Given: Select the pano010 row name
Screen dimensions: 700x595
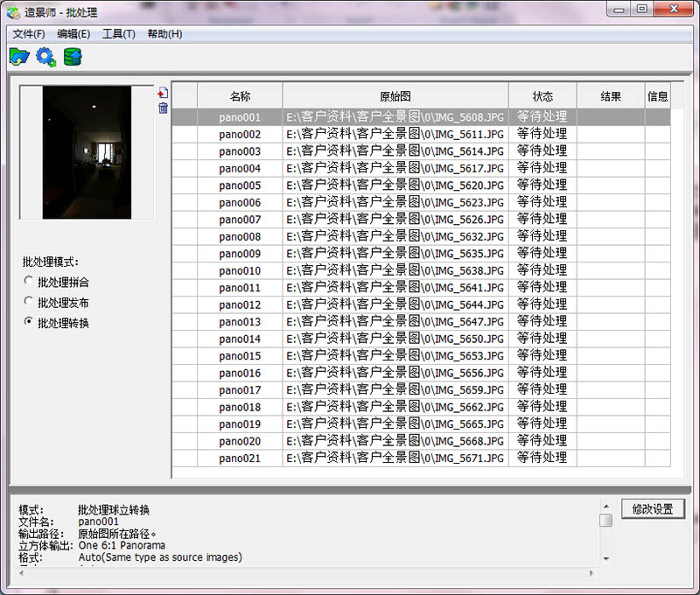Looking at the screenshot, I should click(x=240, y=270).
